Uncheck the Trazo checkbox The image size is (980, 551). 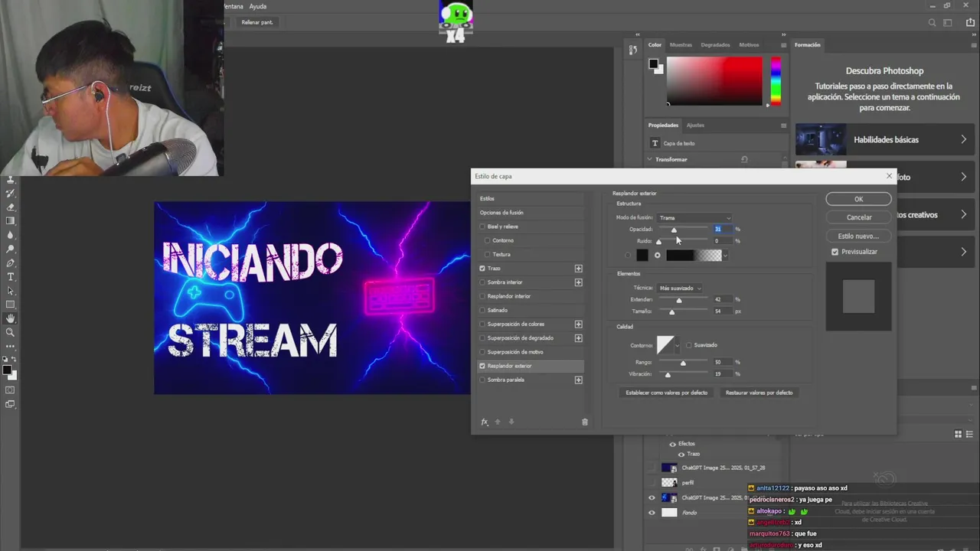482,269
